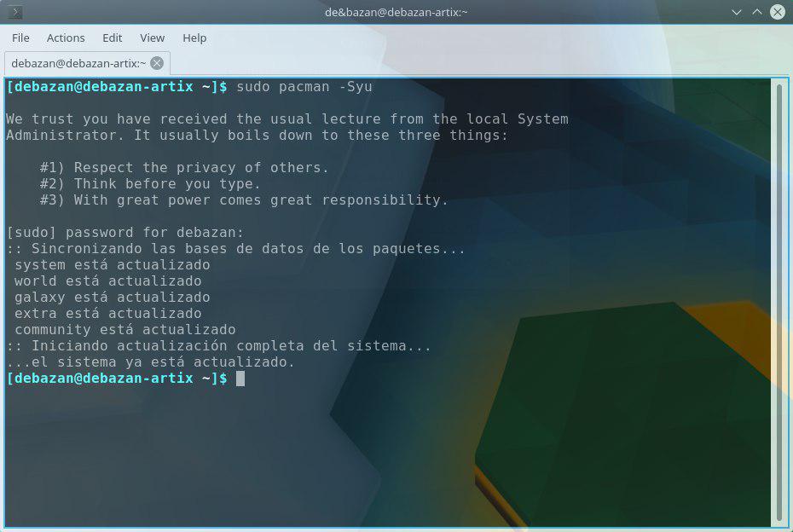Close the terminal window
Viewport: 793px width, 532px height.
[777, 12]
